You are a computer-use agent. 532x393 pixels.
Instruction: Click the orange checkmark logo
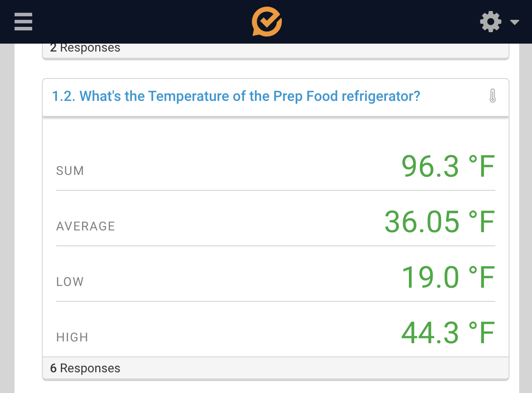pyautogui.click(x=266, y=22)
